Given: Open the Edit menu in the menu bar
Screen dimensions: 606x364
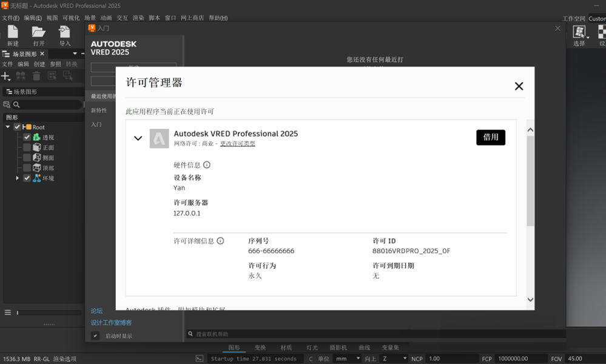Looking at the screenshot, I should coord(33,18).
